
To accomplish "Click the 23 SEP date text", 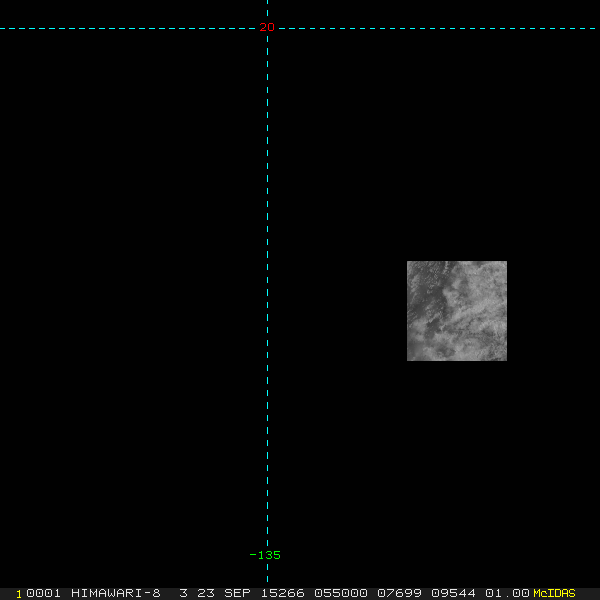I will 224,593.
